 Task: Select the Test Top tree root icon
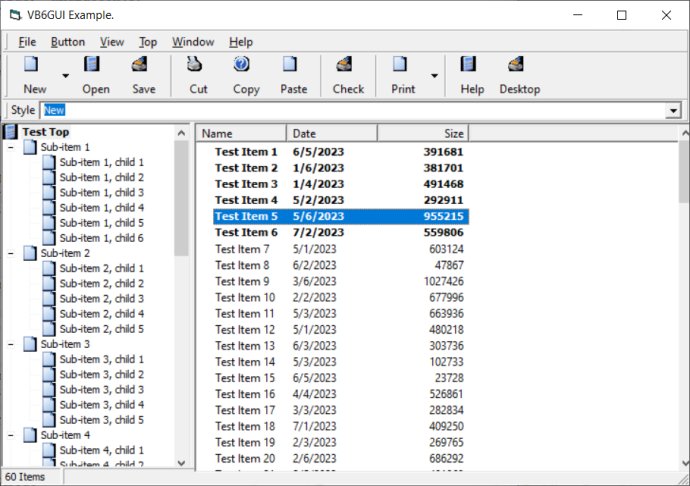coord(11,132)
